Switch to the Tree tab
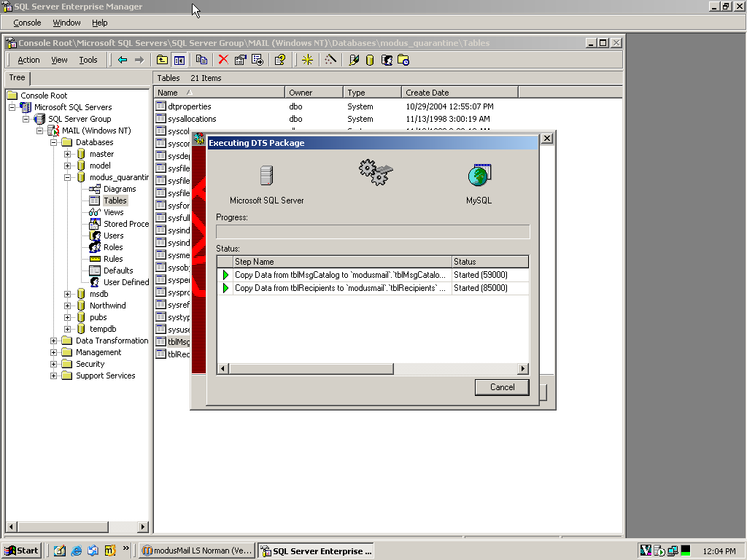The height and width of the screenshot is (560, 747). (x=18, y=77)
